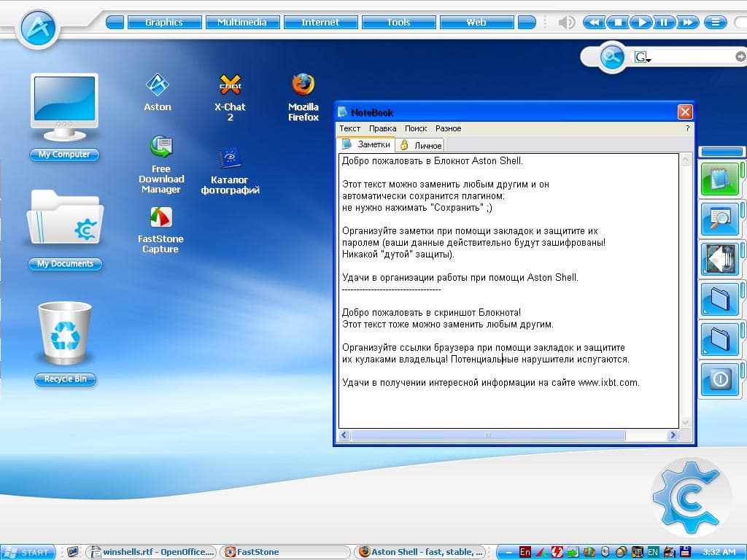Viewport: 747px width, 560px height.
Task: Open the Recycle Bin
Action: tap(65, 343)
